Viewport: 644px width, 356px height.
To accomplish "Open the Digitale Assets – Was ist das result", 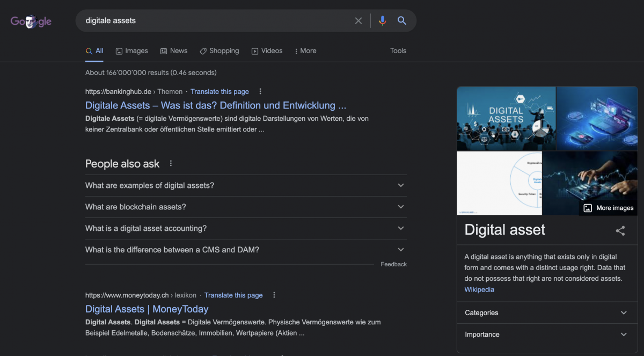I will pyautogui.click(x=216, y=105).
